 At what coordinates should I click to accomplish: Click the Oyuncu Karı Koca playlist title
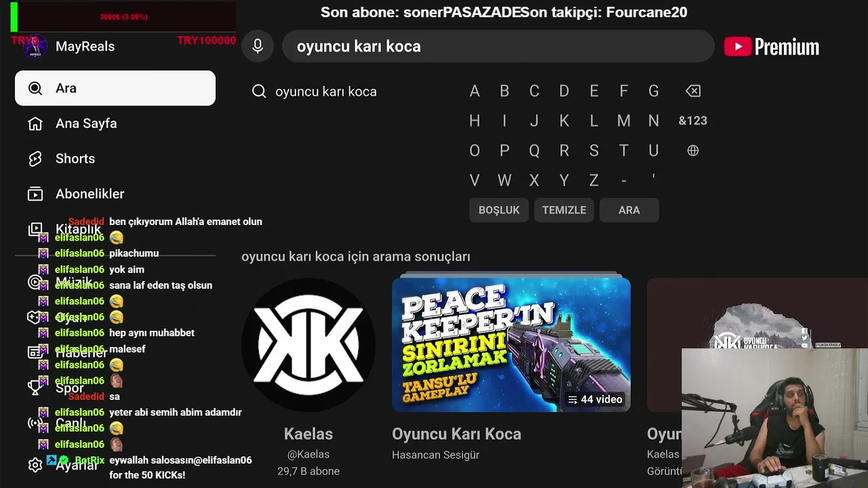(456, 434)
